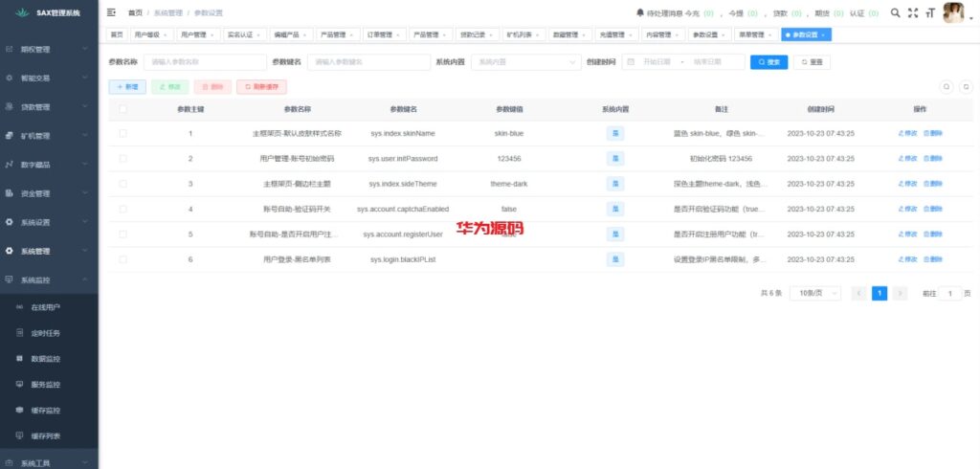980x469 pixels.
Task: Click 修改 link in sys.login.blackIPList row
Action: point(907,258)
